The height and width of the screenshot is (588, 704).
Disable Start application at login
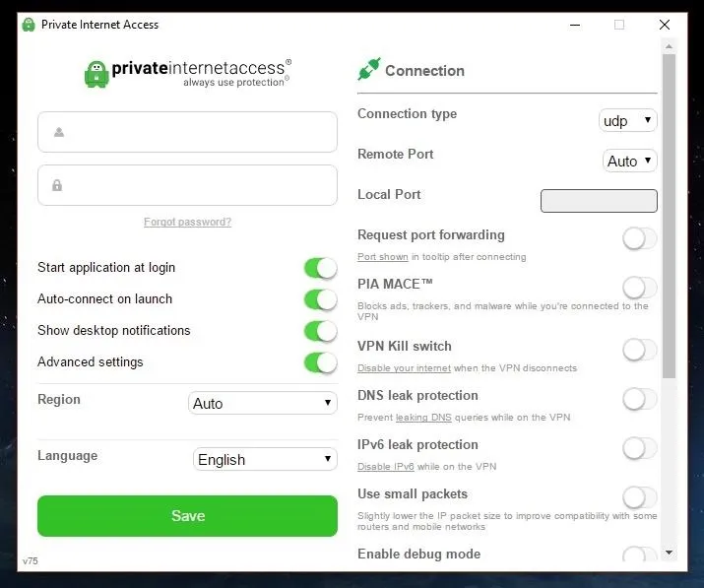[x=321, y=268]
